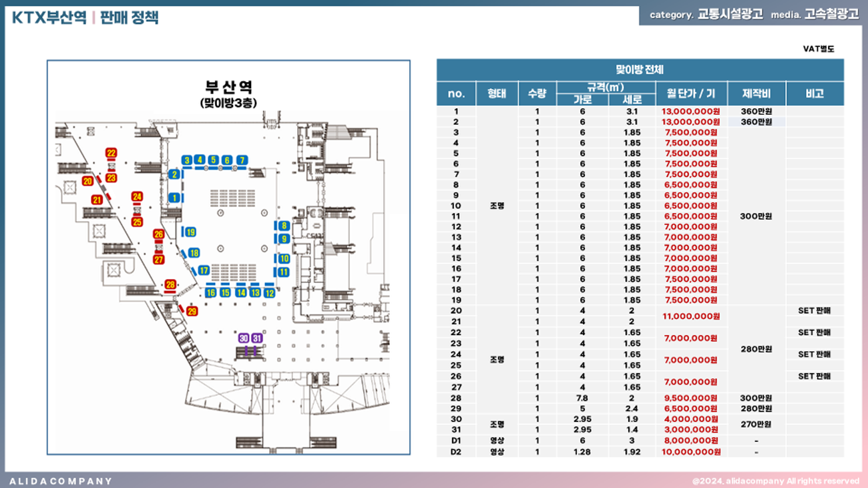Click blue marker 7 on the station map
Viewport: 868px width, 488px height.
[x=242, y=160]
